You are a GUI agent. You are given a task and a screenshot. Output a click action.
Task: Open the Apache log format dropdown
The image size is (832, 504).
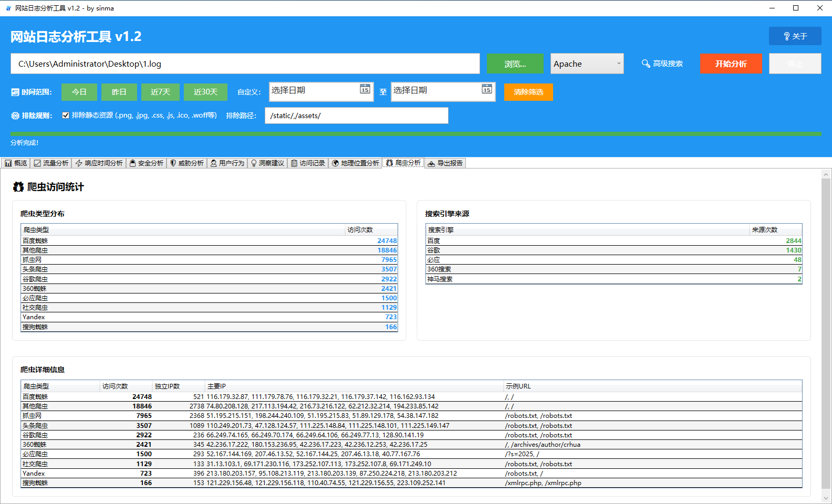pyautogui.click(x=587, y=64)
